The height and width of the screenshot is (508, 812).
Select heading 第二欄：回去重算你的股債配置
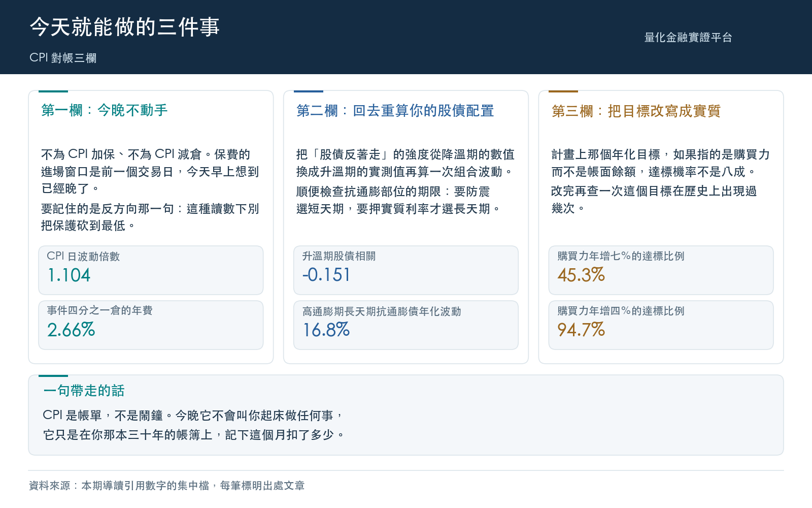(x=395, y=111)
